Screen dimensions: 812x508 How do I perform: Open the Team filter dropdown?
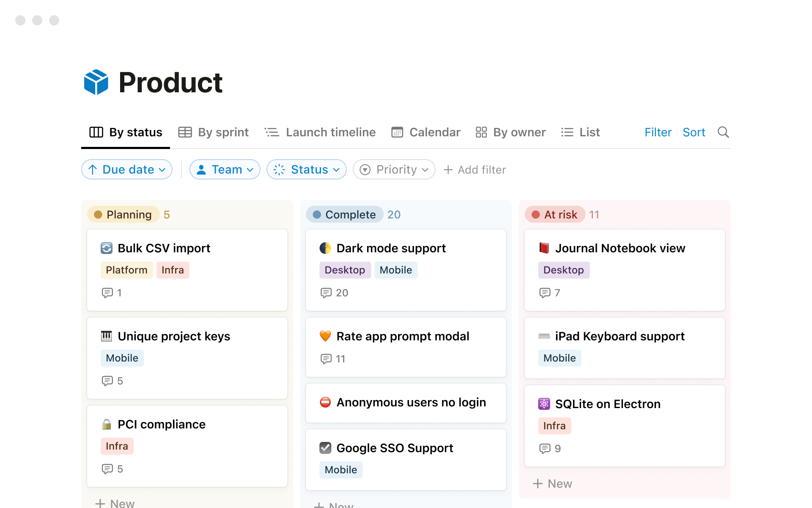(225, 169)
